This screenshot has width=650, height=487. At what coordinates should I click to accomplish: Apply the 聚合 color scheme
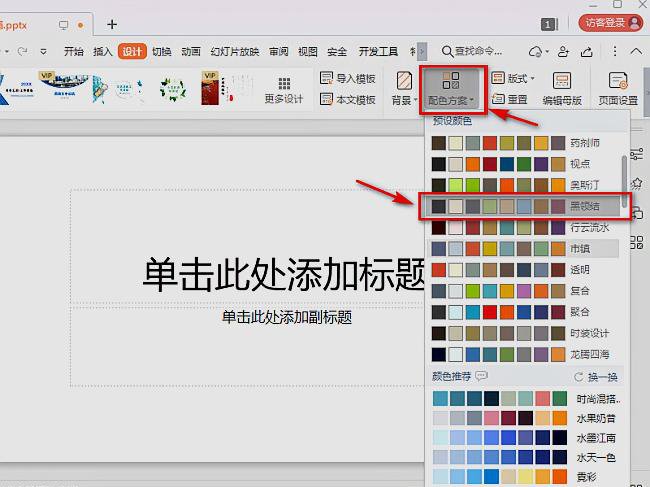524,312
